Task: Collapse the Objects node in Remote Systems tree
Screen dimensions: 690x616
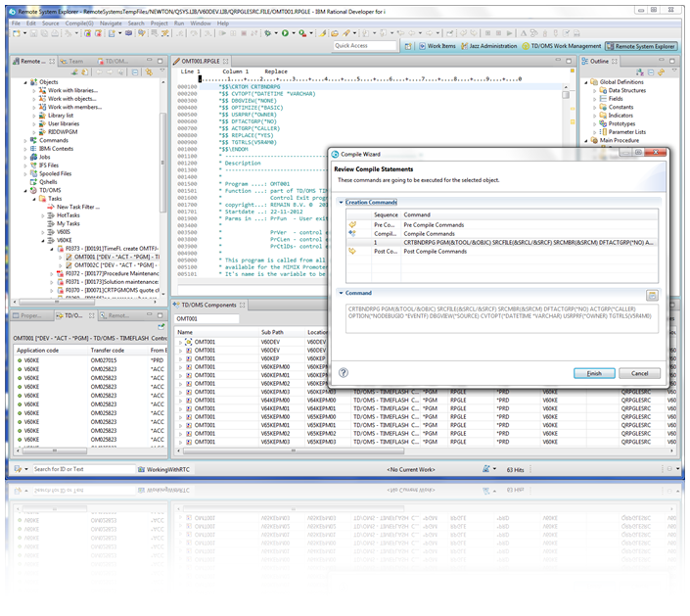Action: (25, 82)
